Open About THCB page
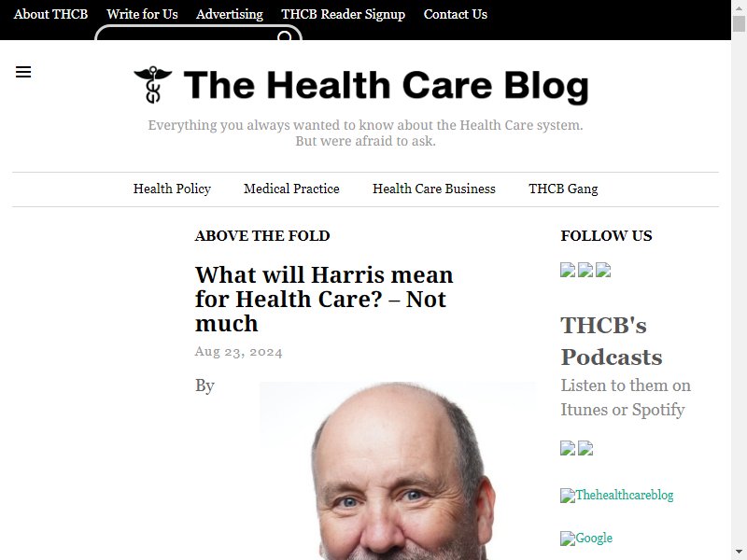This screenshot has width=747, height=560. [x=51, y=14]
